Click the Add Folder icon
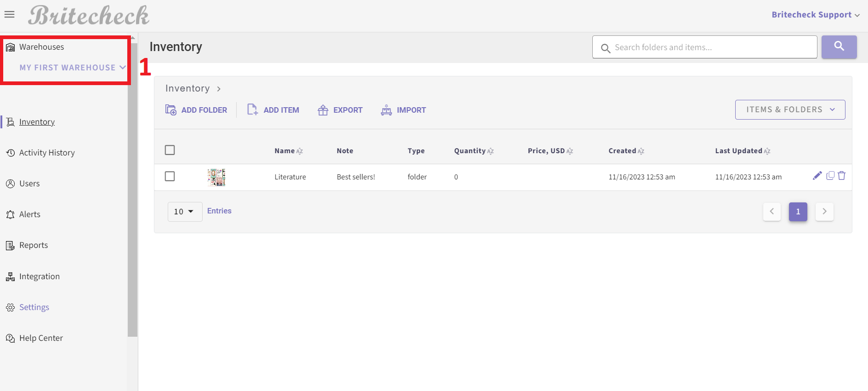This screenshot has width=868, height=391. point(170,110)
